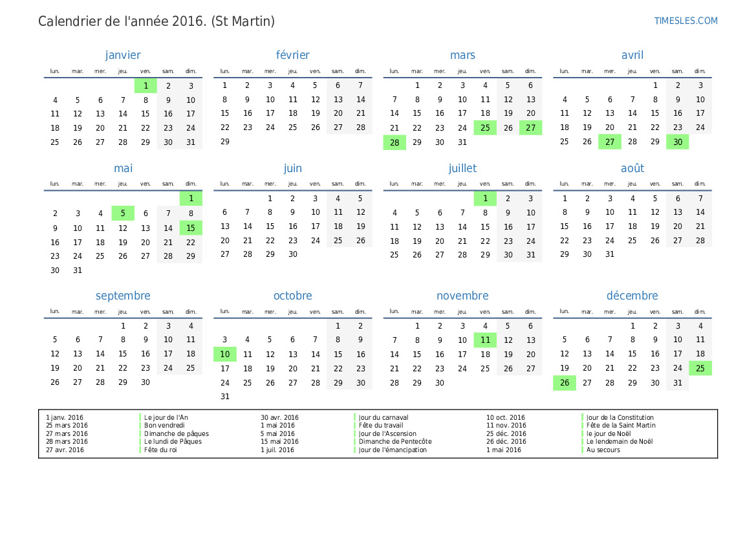Select 'Jour de l'émancipation' legend label
This screenshot has width=756, height=535.
pos(393,450)
